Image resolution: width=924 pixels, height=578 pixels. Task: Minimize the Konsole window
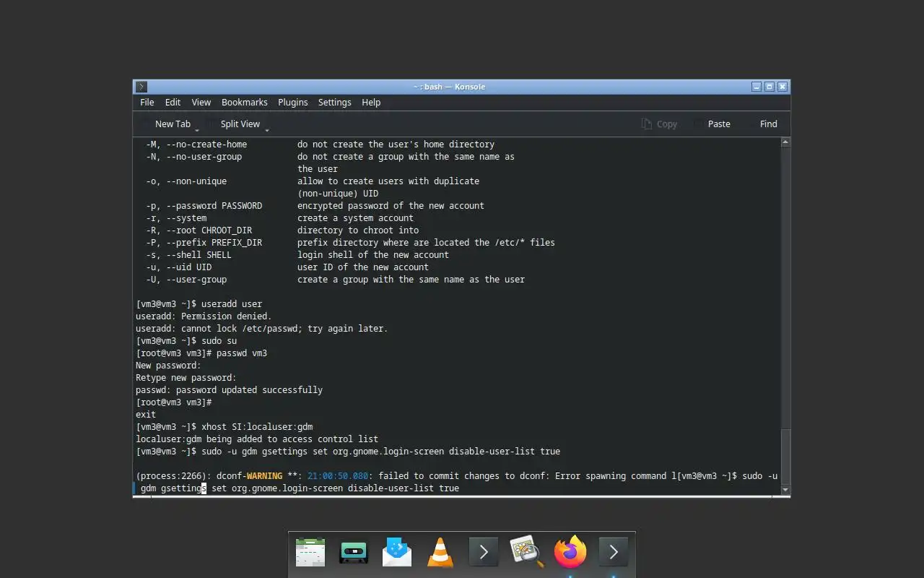[757, 87]
